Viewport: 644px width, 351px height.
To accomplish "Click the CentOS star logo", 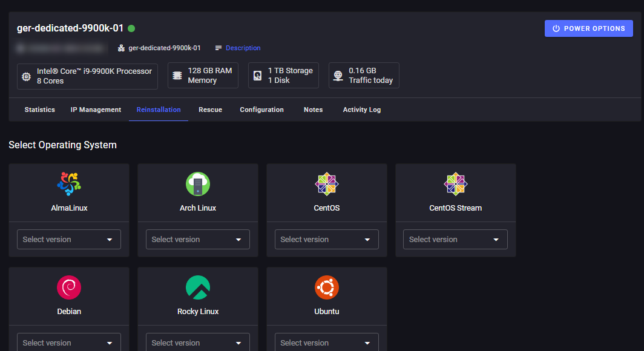I will [326, 183].
